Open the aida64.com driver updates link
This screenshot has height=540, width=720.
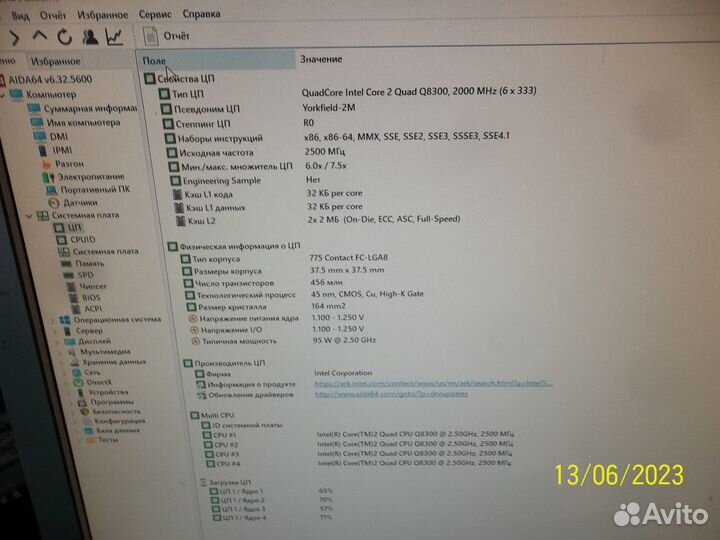pos(391,394)
